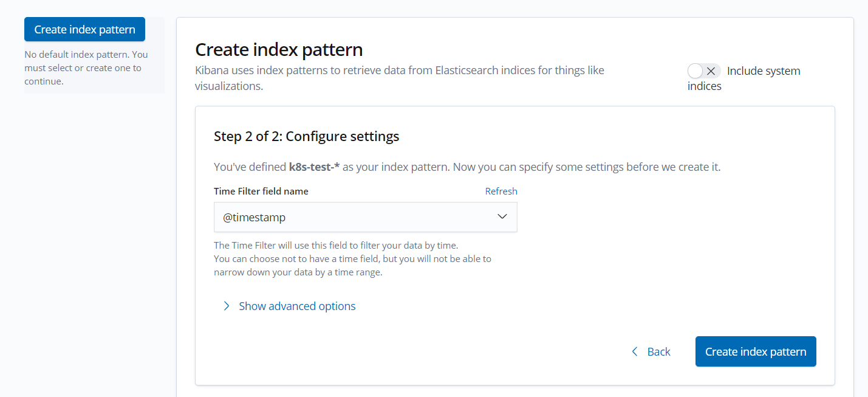Click the Time Filter help text below the dropdown
Screen dimensions: 868x397
click(352, 259)
